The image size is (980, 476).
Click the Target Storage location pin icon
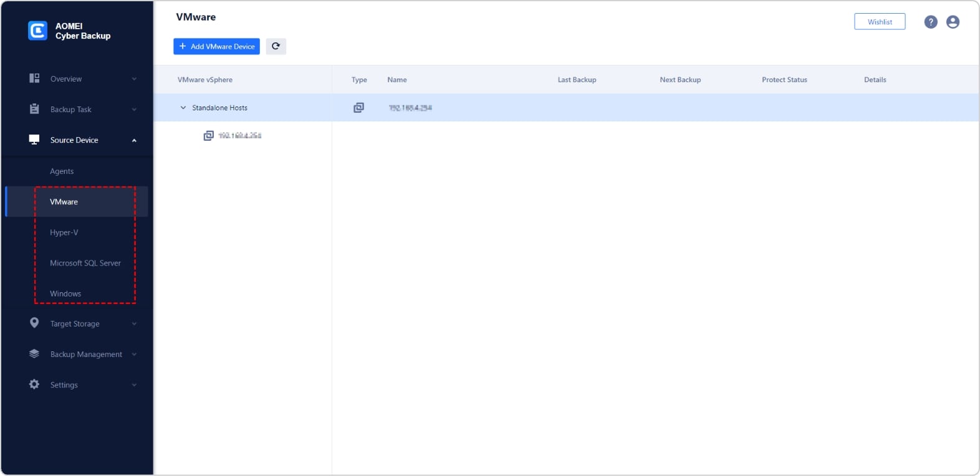tap(34, 323)
